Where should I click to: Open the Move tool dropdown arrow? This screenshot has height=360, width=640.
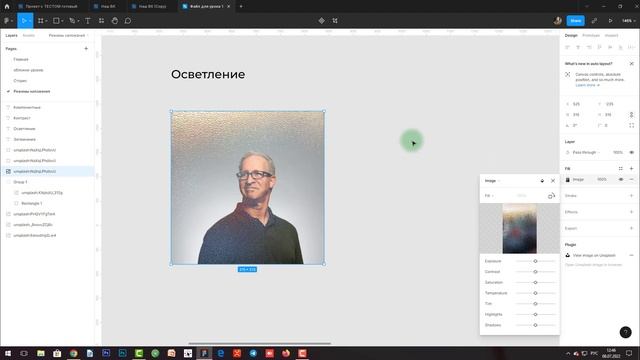30,21
